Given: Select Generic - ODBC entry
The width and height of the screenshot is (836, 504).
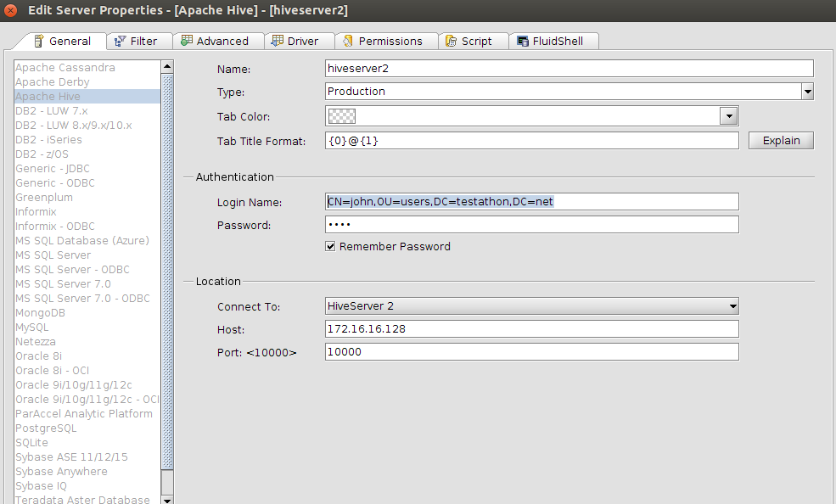Looking at the screenshot, I should point(87,182).
